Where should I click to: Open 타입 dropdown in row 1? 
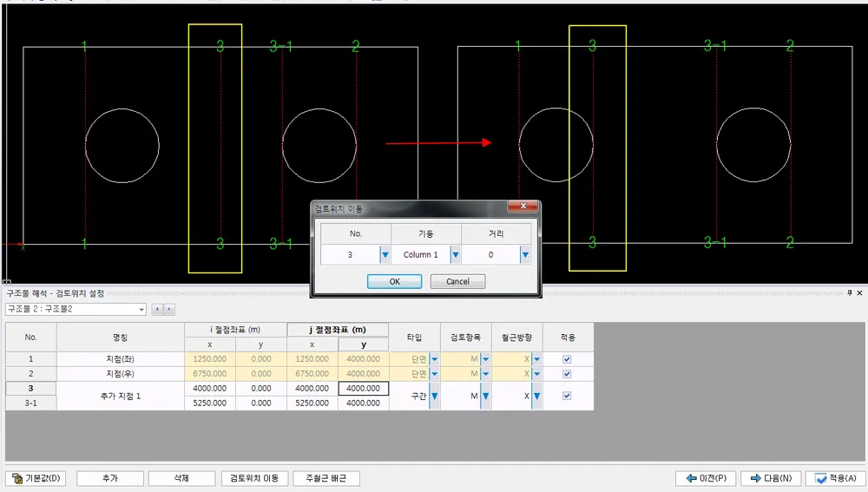435,359
